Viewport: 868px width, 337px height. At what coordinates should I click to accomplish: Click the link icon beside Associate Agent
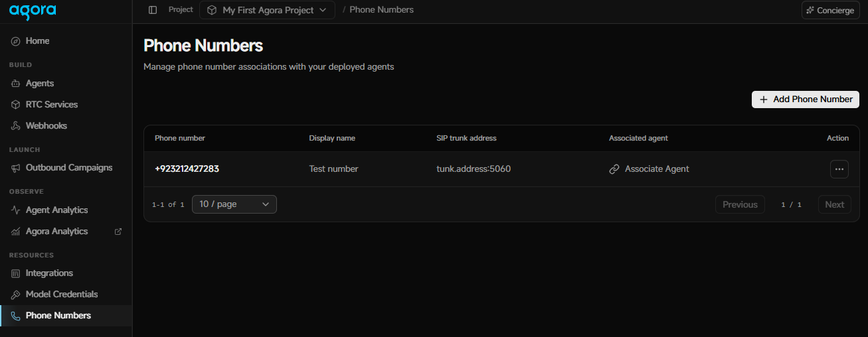coord(614,169)
